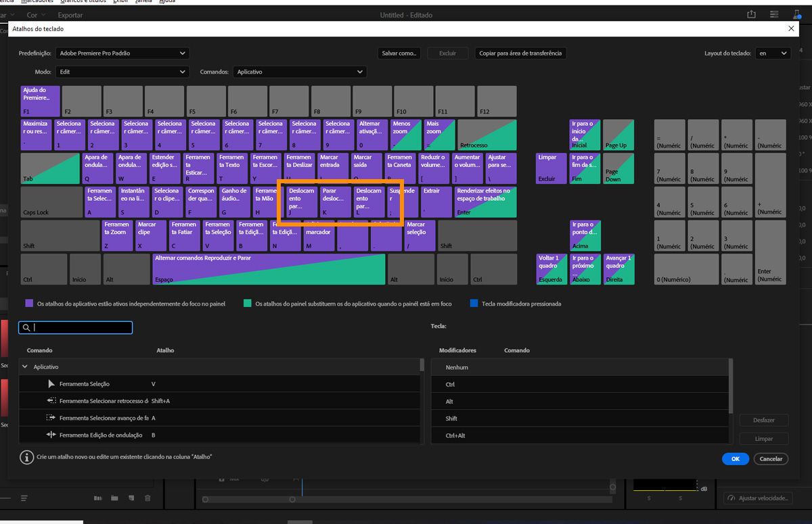This screenshot has height=524, width=812.
Task: Click the C key Ferramenta Fatiar
Action: (x=184, y=235)
